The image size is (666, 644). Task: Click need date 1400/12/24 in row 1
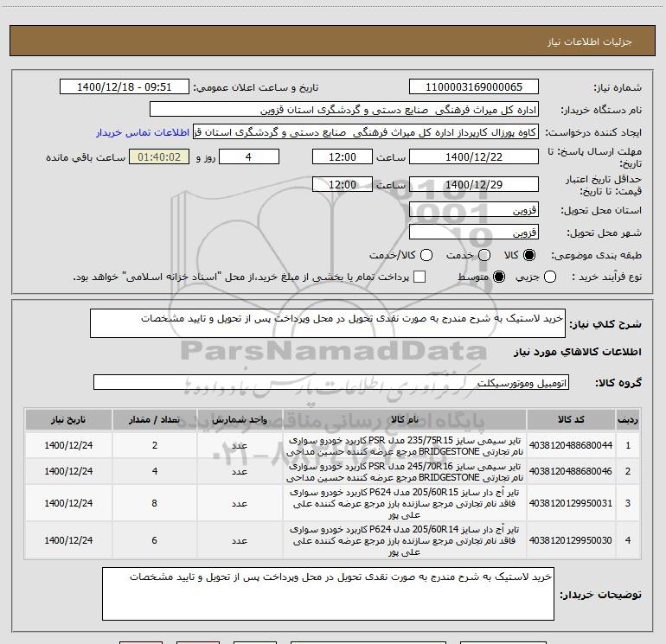[68, 445]
